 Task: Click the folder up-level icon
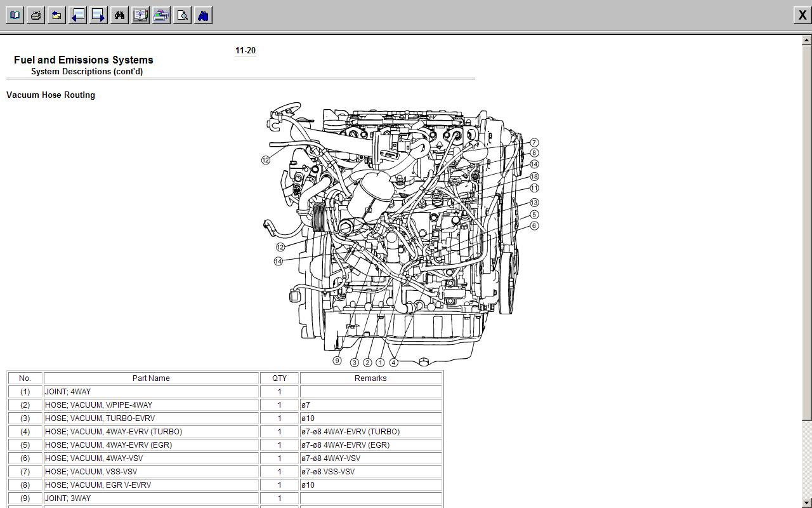tap(57, 15)
